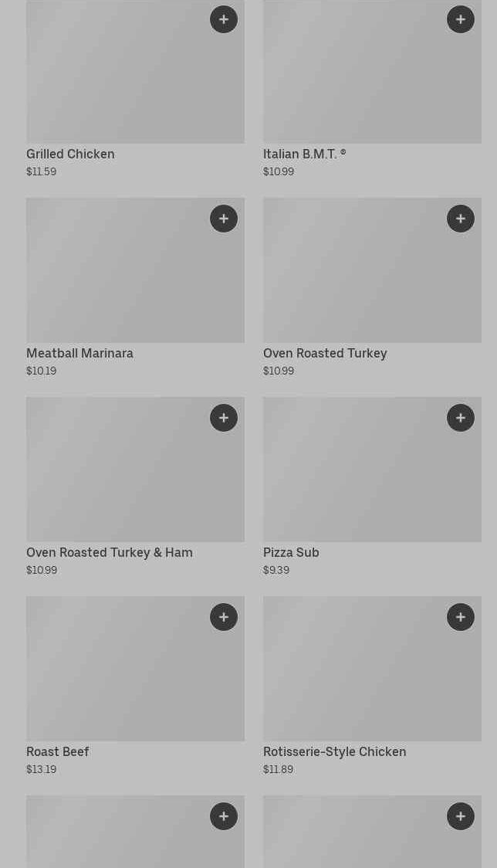Add Oven Roasted Turkey via plus icon

click(461, 219)
